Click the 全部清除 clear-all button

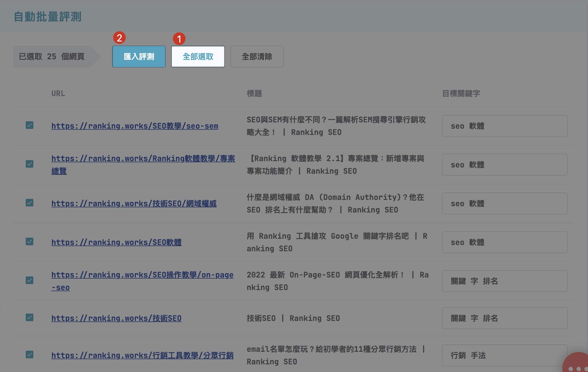[x=257, y=57]
